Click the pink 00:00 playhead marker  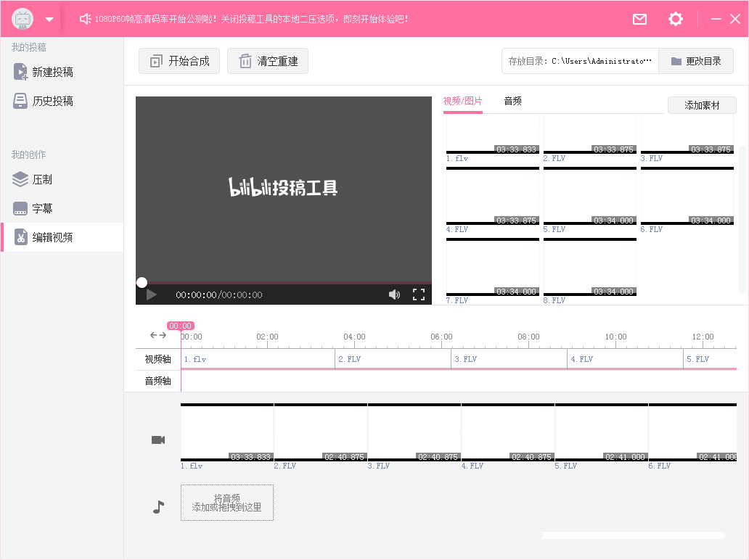pyautogui.click(x=181, y=326)
